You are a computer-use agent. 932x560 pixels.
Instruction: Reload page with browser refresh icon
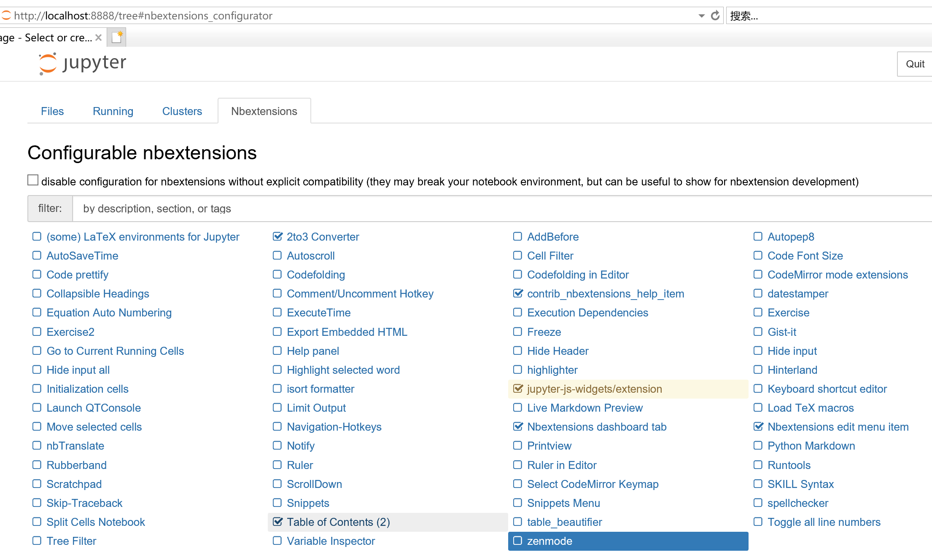(715, 16)
